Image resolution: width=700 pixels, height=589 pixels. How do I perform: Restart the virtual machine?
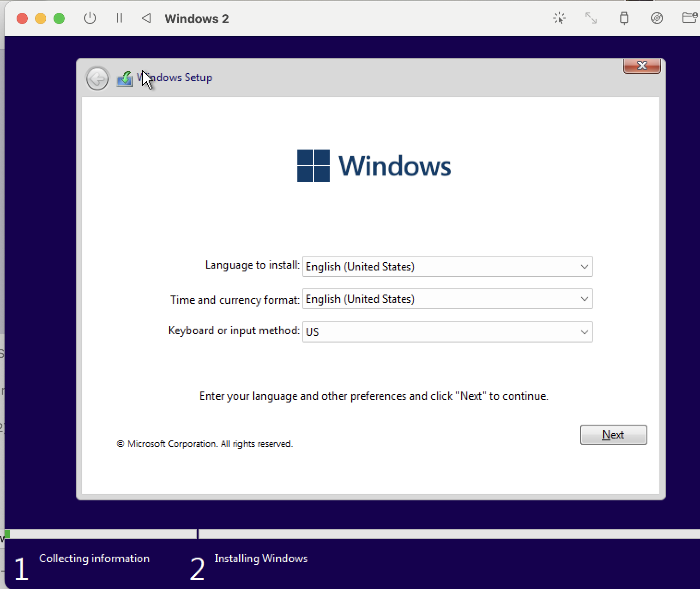[146, 18]
